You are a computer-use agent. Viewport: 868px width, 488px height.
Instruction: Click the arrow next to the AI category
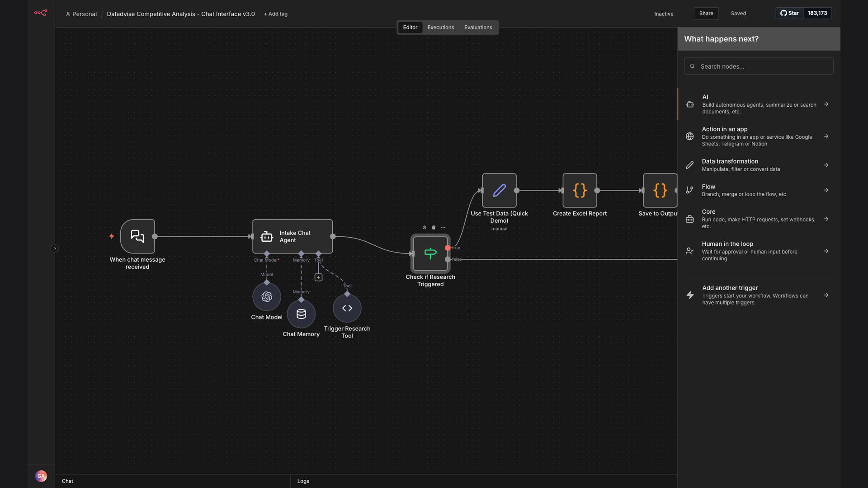point(826,104)
